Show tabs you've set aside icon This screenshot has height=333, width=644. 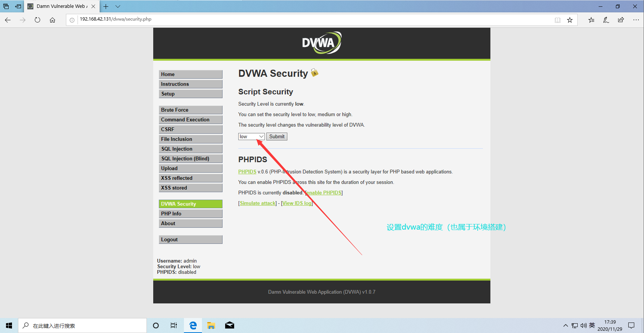[6, 6]
